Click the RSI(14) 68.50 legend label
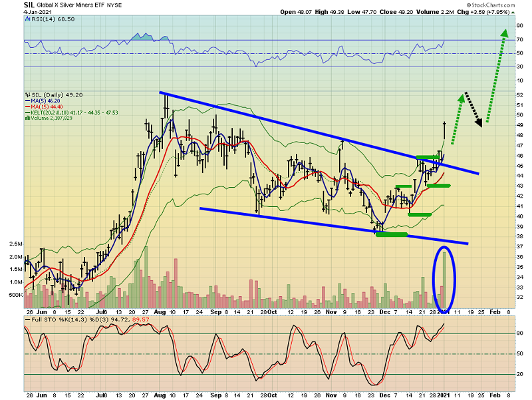This screenshot has width=532, height=400. pyautogui.click(x=53, y=19)
